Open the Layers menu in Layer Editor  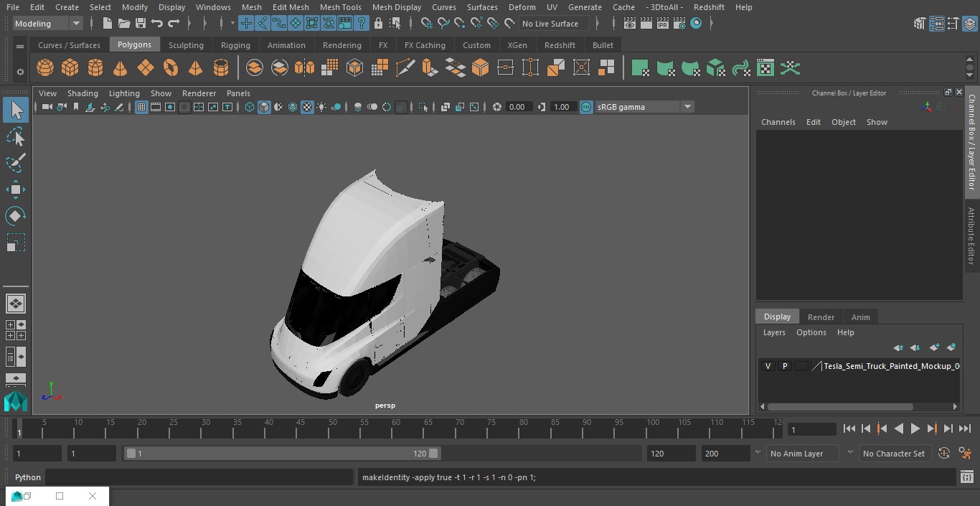(x=774, y=332)
